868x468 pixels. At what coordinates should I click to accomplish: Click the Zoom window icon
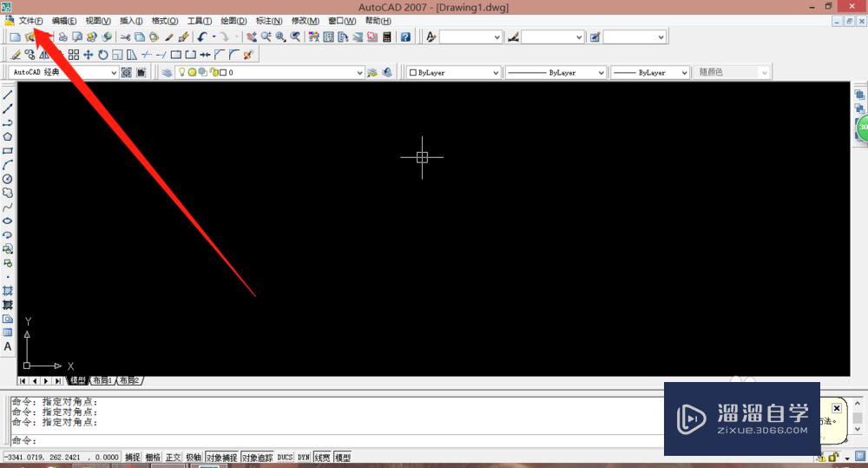click(x=280, y=37)
